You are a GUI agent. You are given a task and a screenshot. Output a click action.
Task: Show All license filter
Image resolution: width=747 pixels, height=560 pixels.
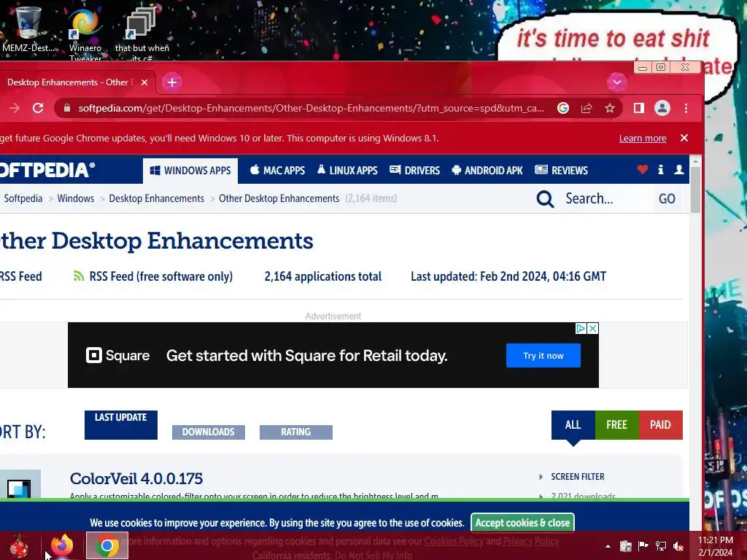point(573,425)
